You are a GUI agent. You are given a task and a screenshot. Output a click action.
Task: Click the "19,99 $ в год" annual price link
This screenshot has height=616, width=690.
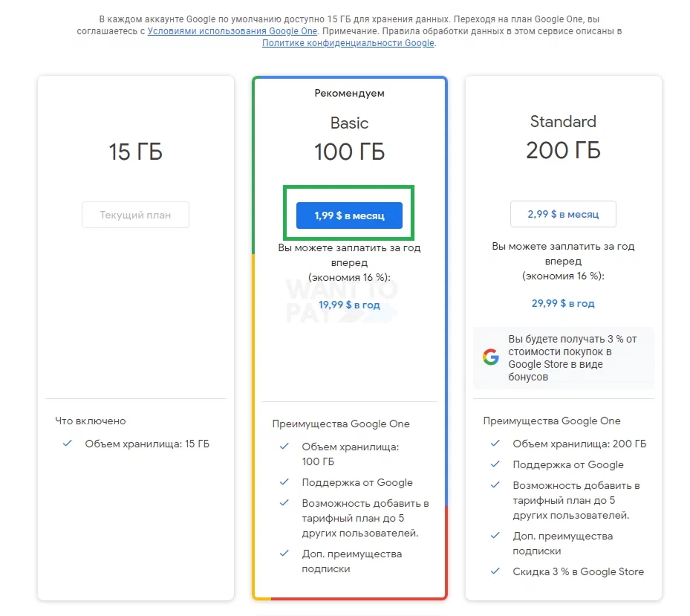(x=349, y=304)
